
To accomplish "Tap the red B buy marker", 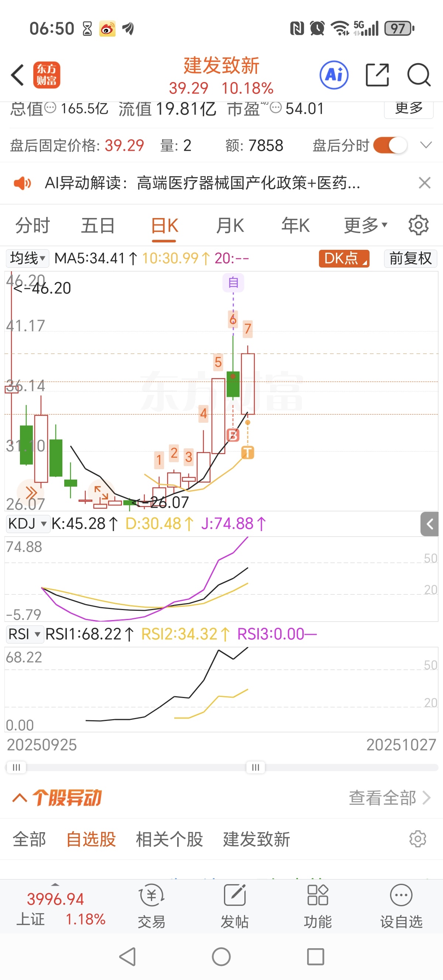I will (233, 435).
